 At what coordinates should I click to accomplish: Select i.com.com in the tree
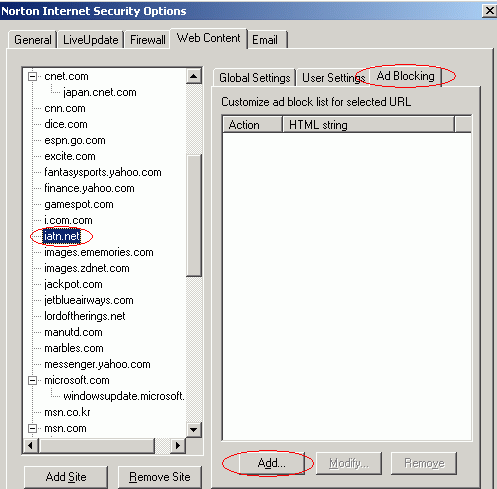point(68,220)
